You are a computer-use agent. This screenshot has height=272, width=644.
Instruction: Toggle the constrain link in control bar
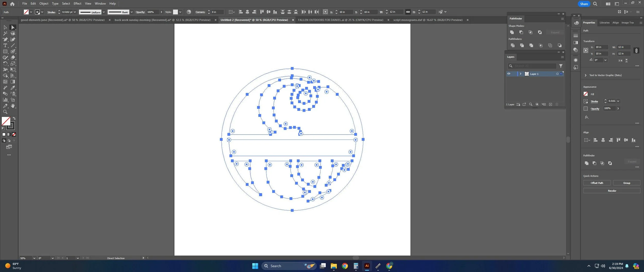(408, 12)
